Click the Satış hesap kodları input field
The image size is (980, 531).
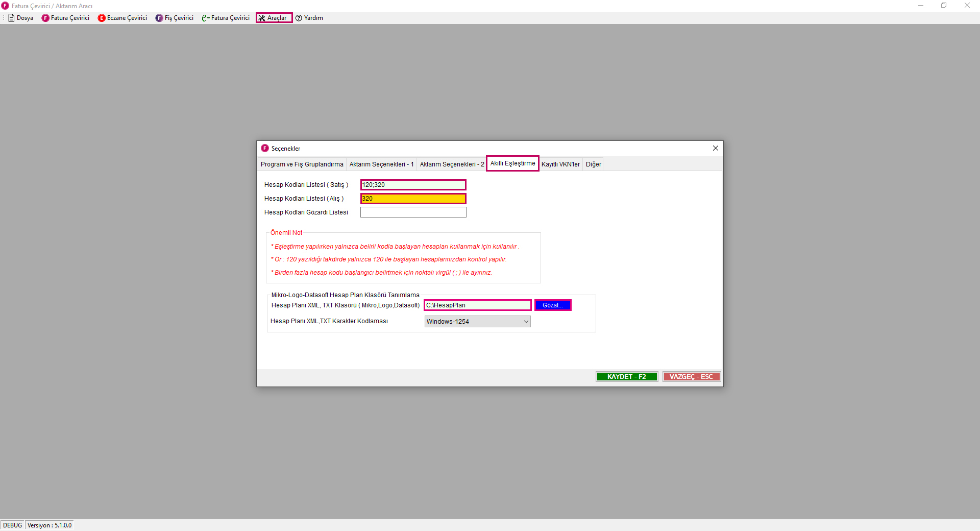pos(413,185)
